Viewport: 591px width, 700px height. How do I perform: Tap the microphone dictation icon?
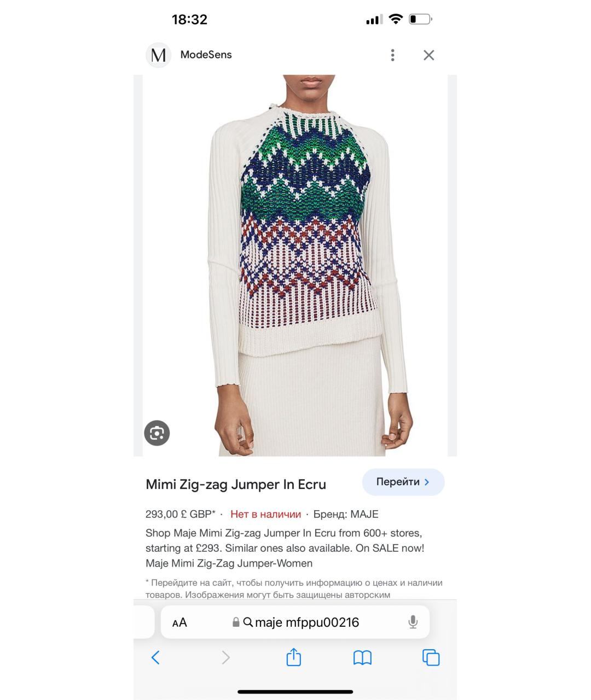click(x=413, y=622)
